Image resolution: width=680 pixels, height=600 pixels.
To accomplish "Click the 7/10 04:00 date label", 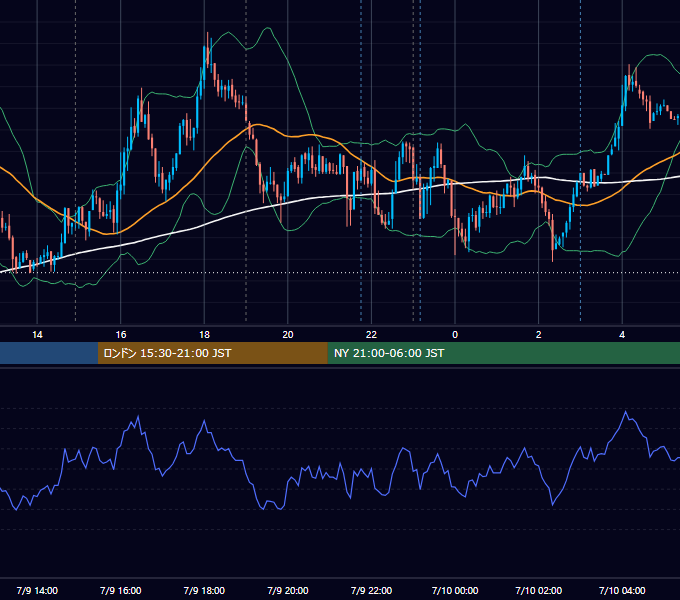I will coord(622,590).
